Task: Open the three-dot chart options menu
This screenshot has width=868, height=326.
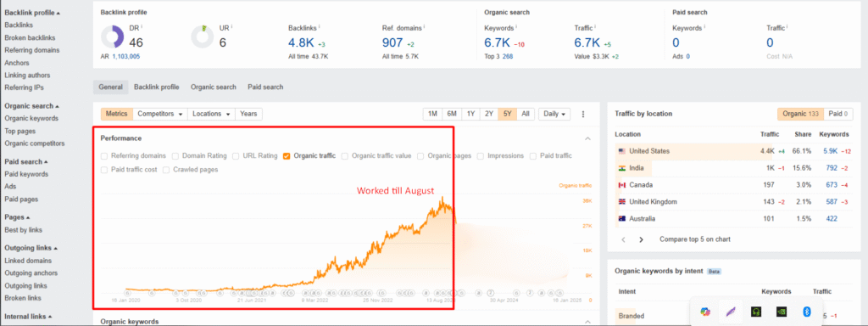Action: click(583, 114)
